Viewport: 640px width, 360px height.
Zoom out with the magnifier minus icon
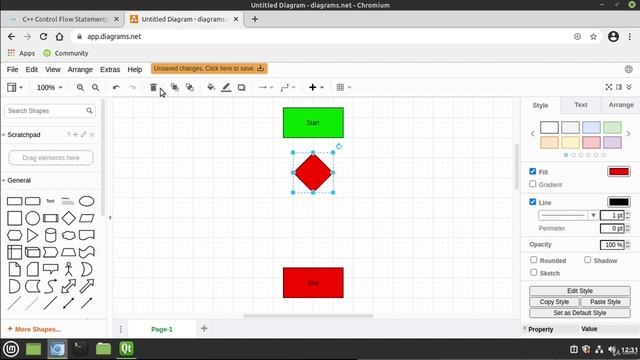(x=95, y=87)
